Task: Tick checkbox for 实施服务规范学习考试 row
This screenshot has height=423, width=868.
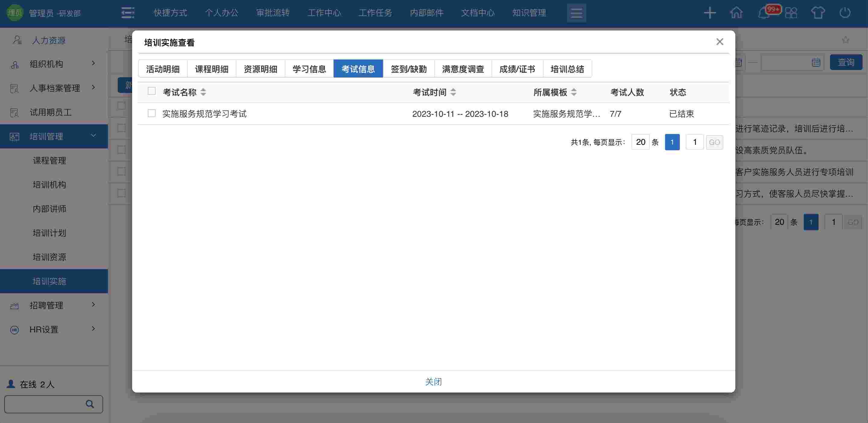Action: 152,113
